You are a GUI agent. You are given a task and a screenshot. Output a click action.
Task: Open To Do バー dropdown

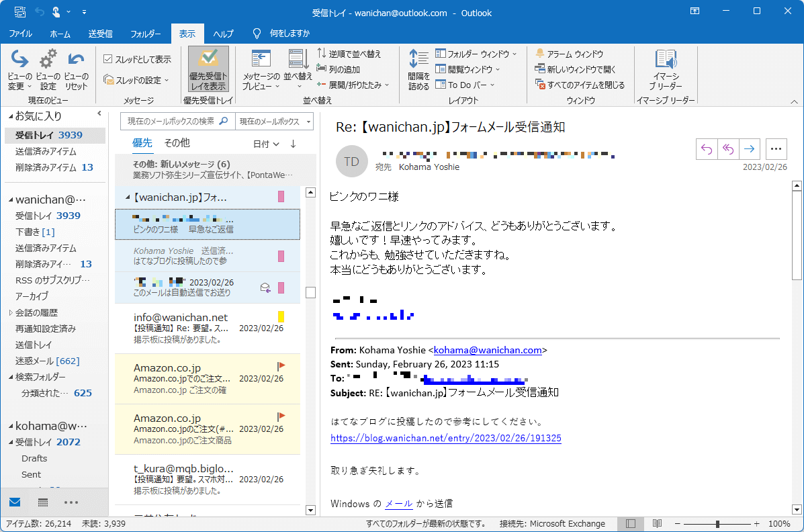[x=465, y=85]
